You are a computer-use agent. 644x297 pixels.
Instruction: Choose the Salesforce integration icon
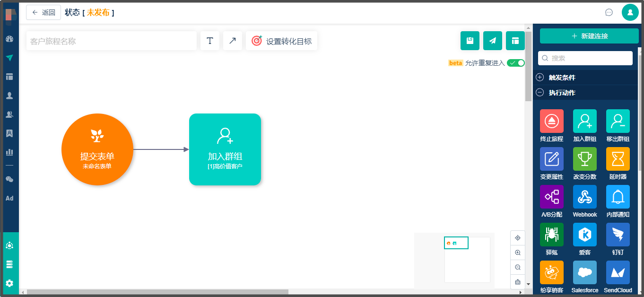585,272
